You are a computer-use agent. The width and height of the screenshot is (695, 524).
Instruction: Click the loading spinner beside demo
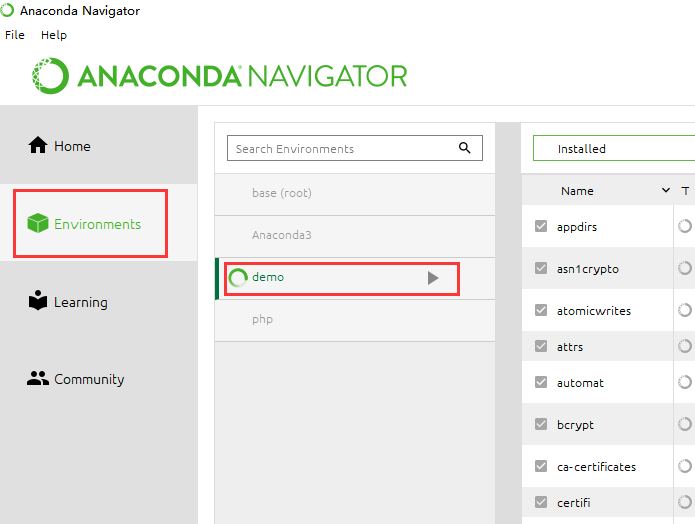click(238, 278)
